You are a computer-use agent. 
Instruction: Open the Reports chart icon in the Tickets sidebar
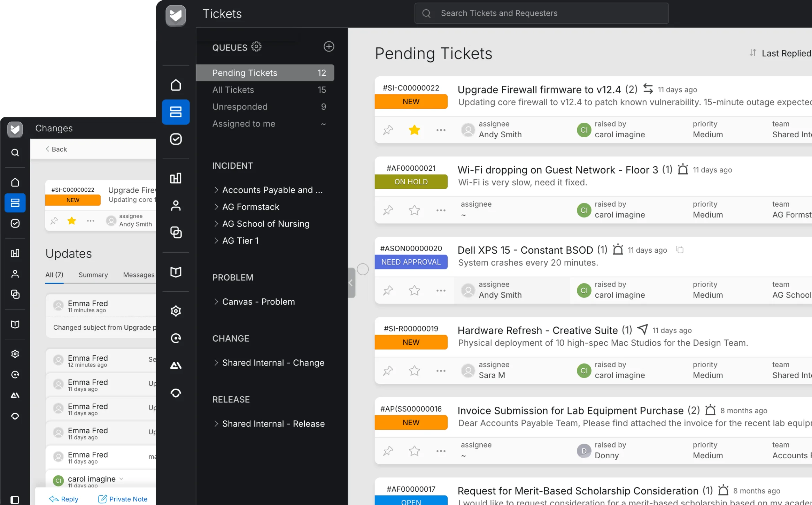coord(176,178)
